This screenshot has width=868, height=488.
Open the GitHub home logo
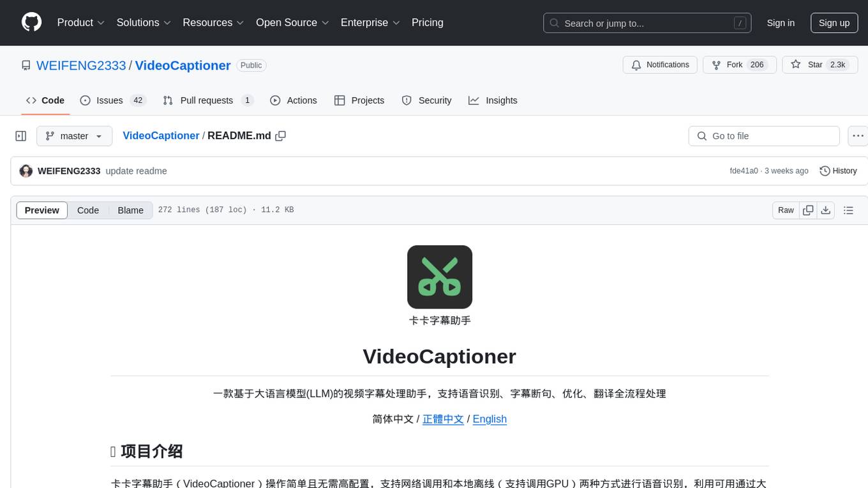[31, 22]
